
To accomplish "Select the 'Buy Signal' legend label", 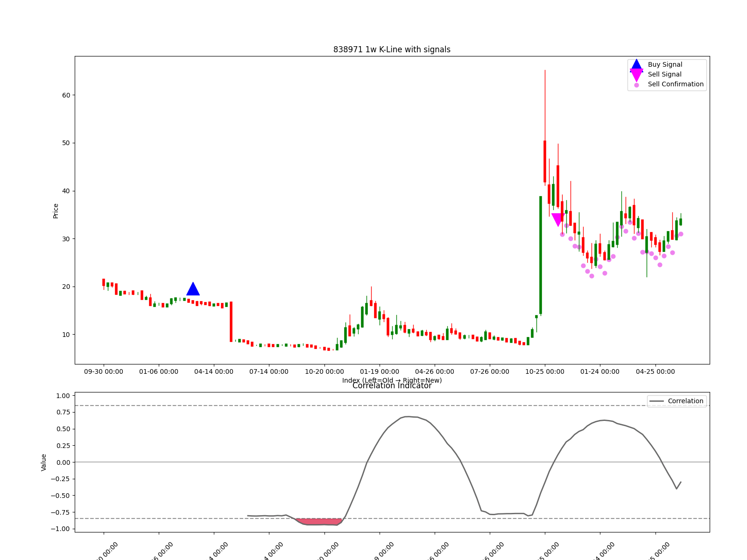I will point(665,65).
